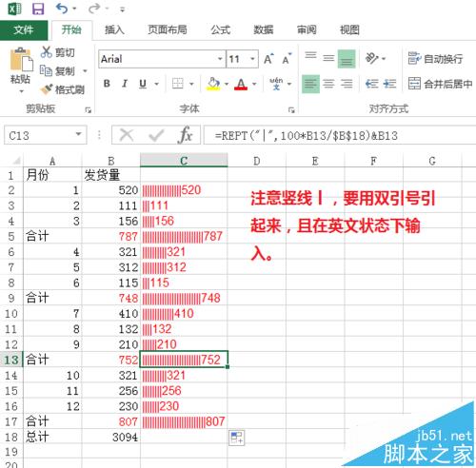The image size is (476, 468).
Task: Expand the underline style dropdown arrow
Action: coord(157,84)
